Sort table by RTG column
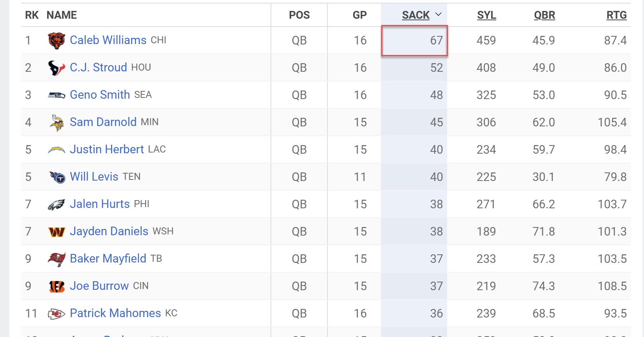The image size is (644, 337). pos(616,15)
